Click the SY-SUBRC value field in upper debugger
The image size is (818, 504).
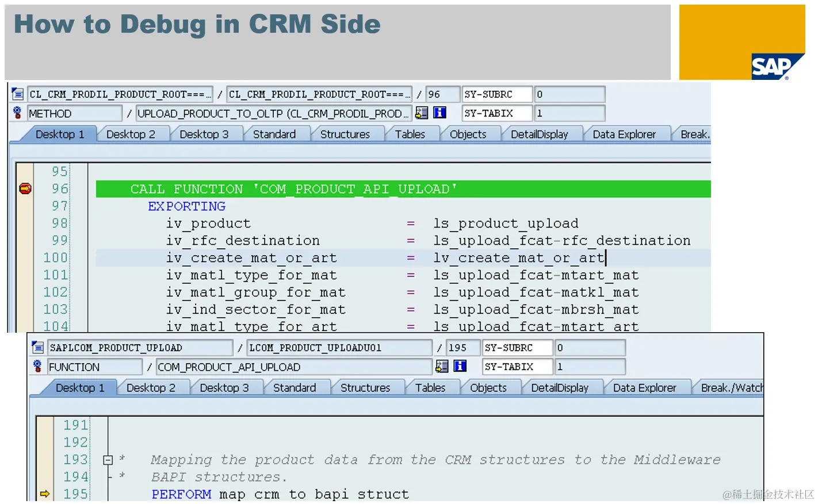coord(569,94)
